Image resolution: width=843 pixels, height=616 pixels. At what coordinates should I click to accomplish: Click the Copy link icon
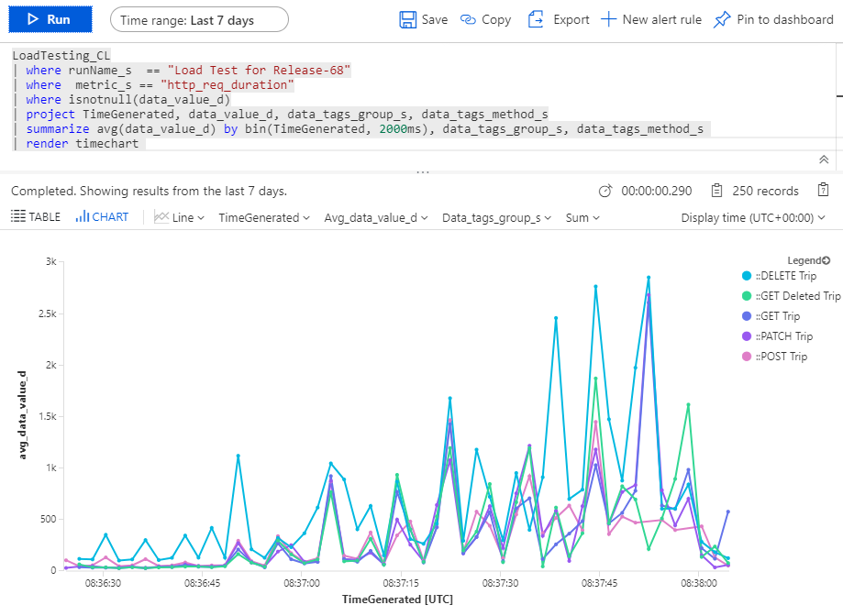[x=469, y=19]
